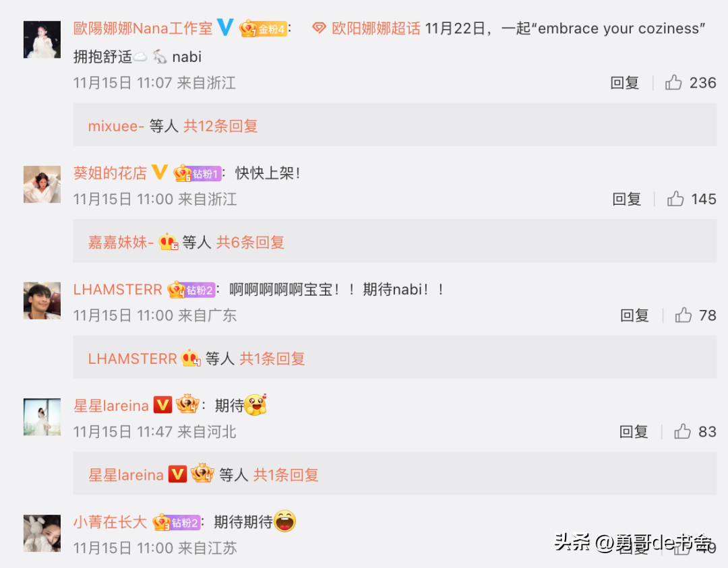The width and height of the screenshot is (728, 568).
Task: Like the 歐陽娜娜Nana工作室 comment
Action: (673, 83)
